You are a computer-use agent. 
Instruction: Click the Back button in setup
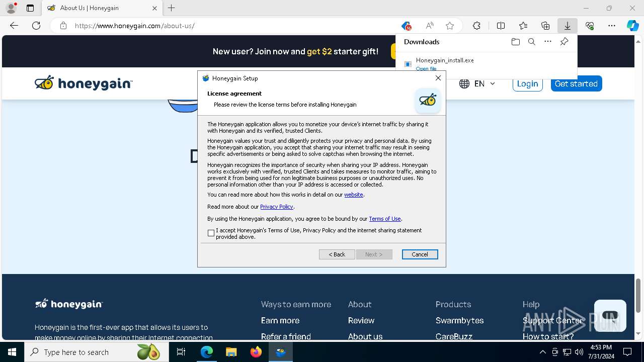click(337, 254)
